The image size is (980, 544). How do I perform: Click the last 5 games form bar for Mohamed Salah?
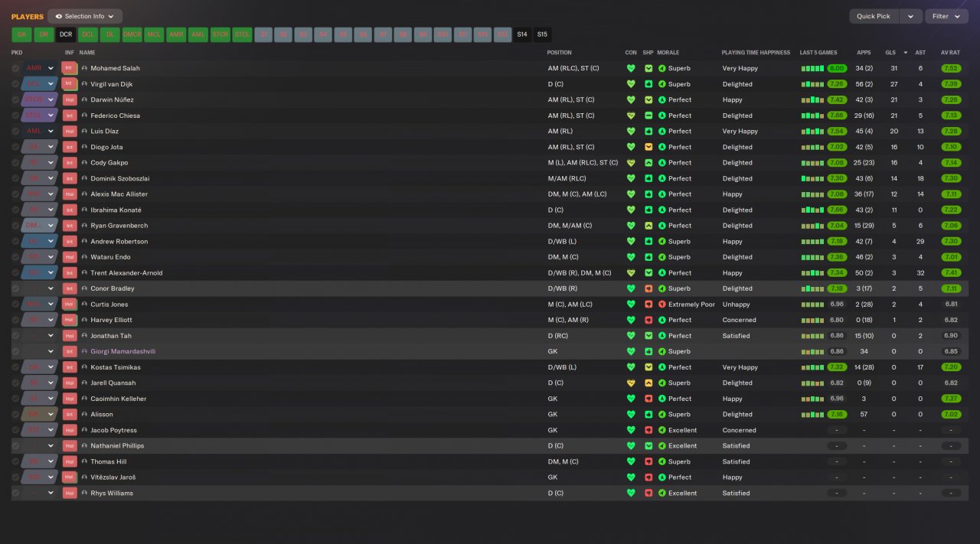point(813,68)
